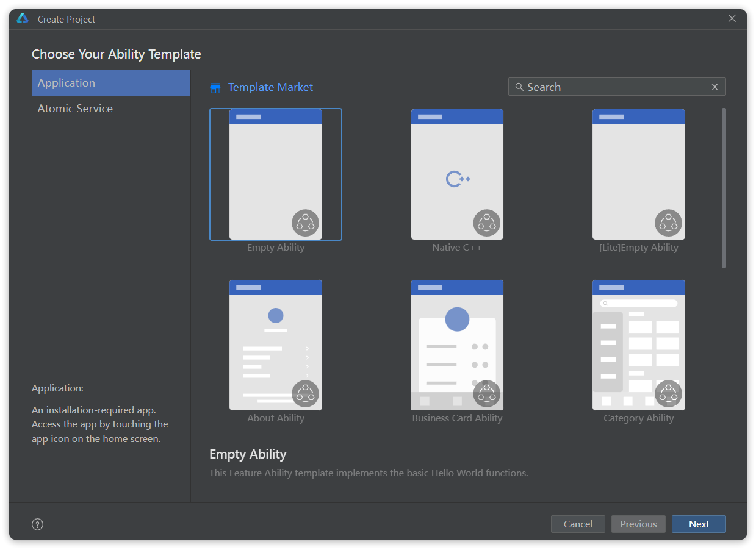Click the 'Create Project' title text
The height and width of the screenshot is (550, 756).
67,20
